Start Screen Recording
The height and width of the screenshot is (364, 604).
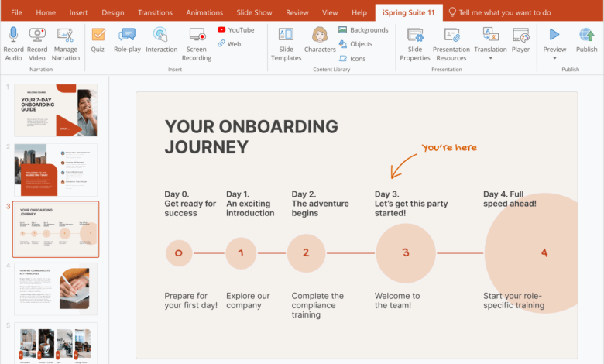[197, 44]
